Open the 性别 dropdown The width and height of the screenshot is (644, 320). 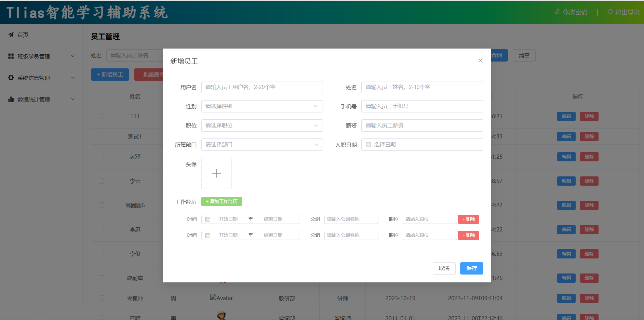point(262,106)
